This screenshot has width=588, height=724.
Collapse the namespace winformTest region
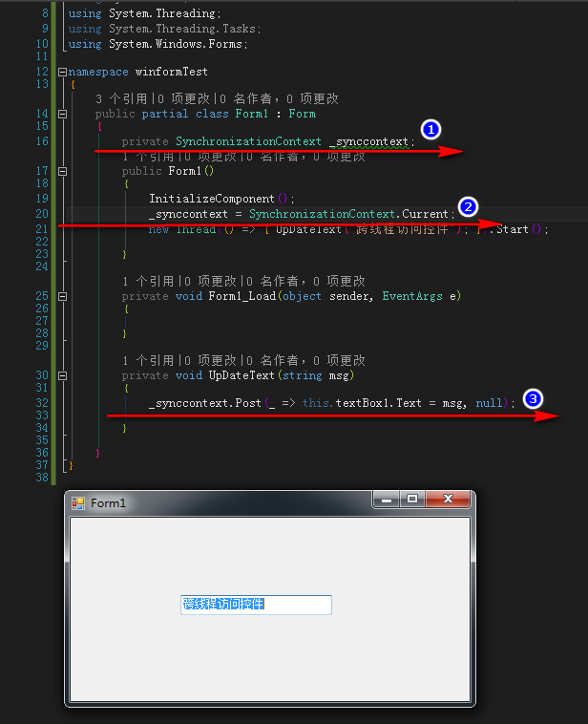pos(62,72)
